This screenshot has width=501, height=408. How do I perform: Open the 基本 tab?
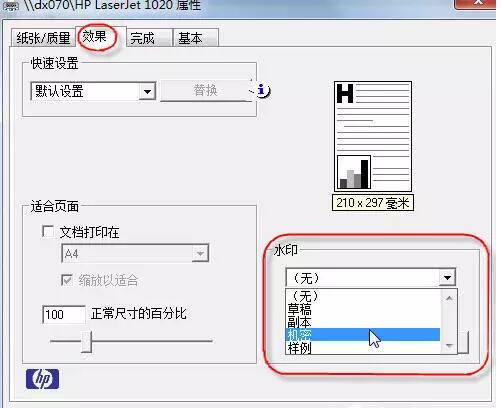point(196,38)
